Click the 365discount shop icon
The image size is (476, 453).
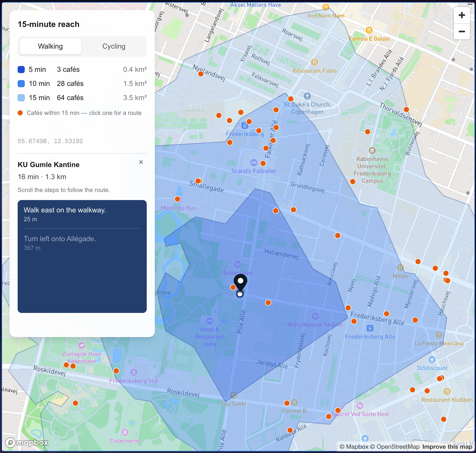[432, 360]
